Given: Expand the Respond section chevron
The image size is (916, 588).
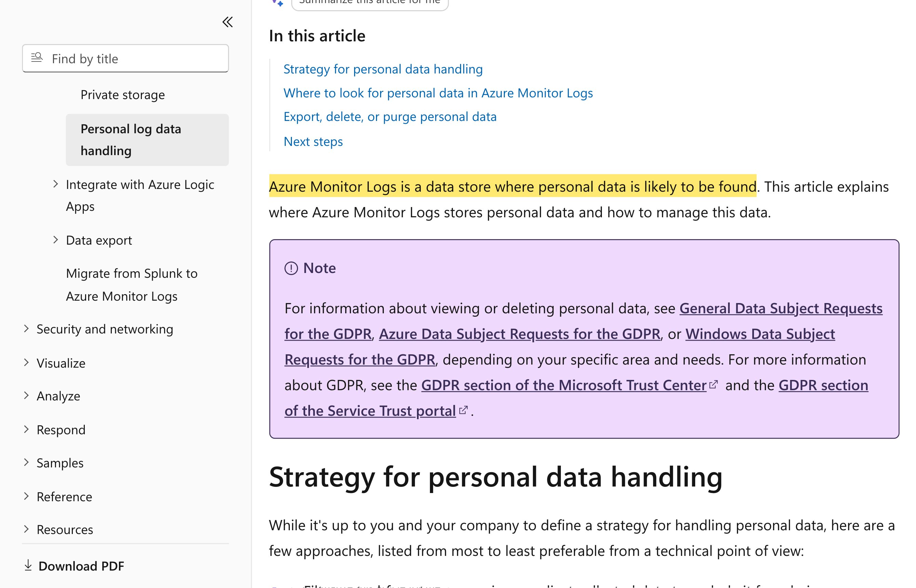Looking at the screenshot, I should coord(26,429).
